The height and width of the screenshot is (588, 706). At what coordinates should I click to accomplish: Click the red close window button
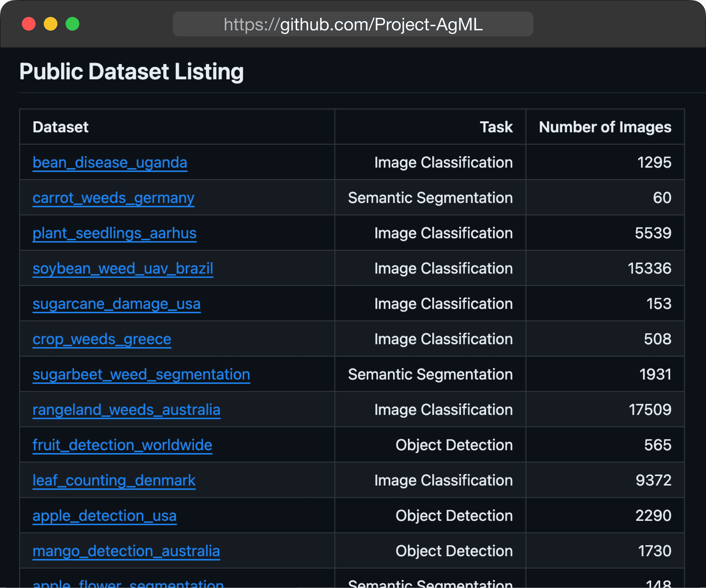pyautogui.click(x=29, y=24)
